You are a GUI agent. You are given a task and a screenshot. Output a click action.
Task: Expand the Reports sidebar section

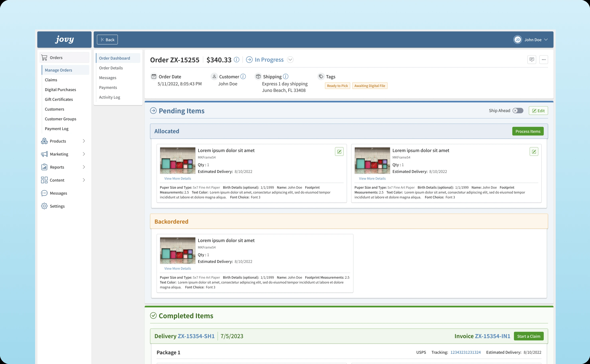click(x=84, y=167)
